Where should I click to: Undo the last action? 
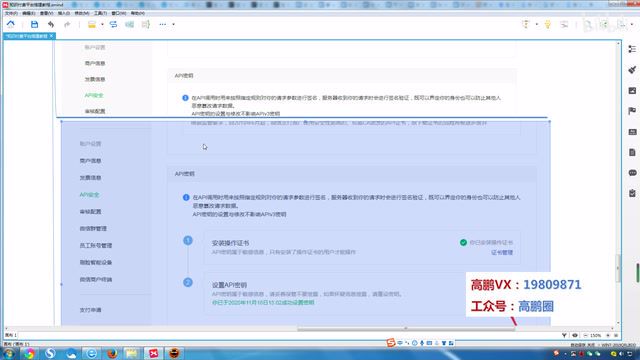[x=51, y=24]
